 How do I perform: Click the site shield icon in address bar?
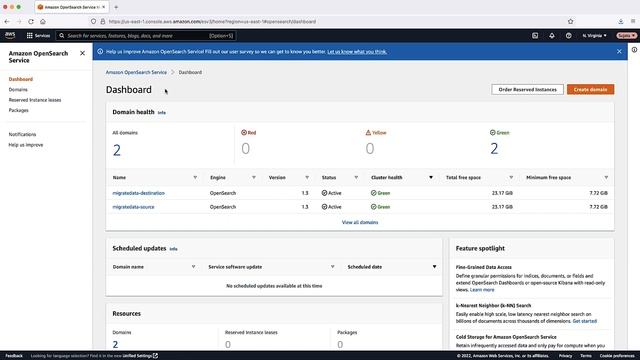tap(93, 21)
